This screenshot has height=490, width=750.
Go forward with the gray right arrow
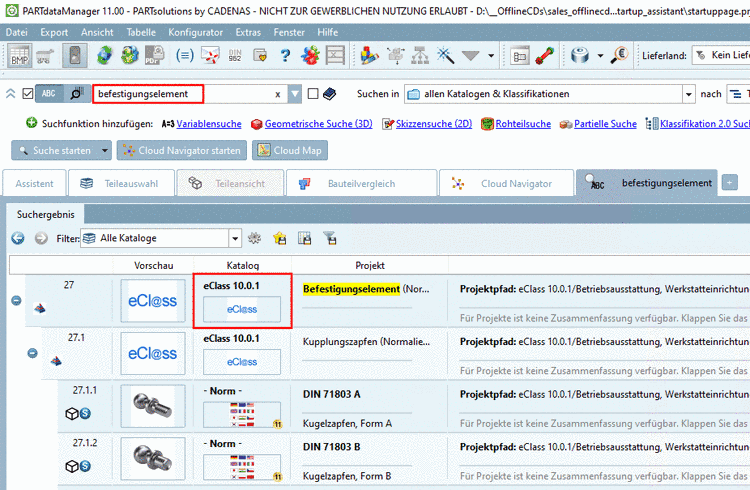coord(41,238)
